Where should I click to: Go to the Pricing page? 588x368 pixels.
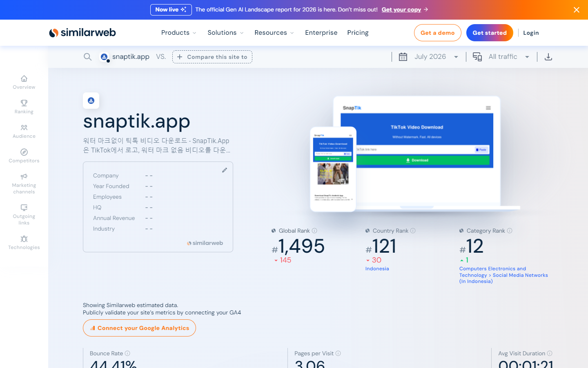358,33
